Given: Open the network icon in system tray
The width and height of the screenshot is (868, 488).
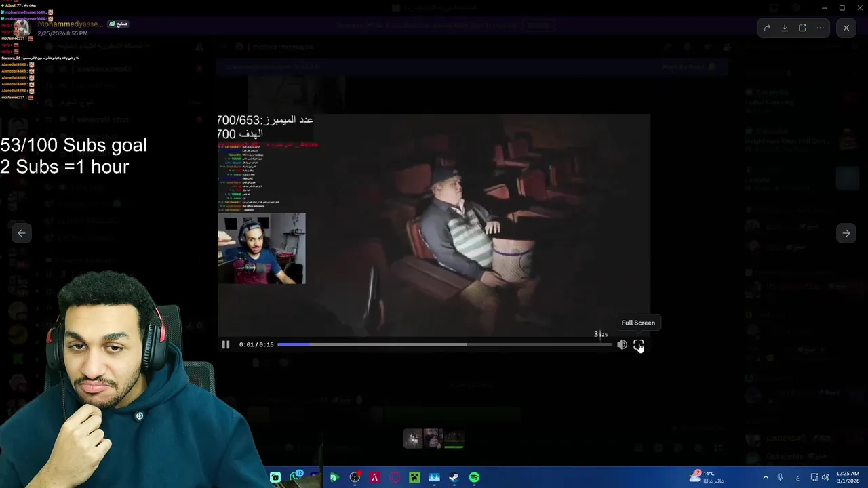Looking at the screenshot, I should (x=814, y=477).
